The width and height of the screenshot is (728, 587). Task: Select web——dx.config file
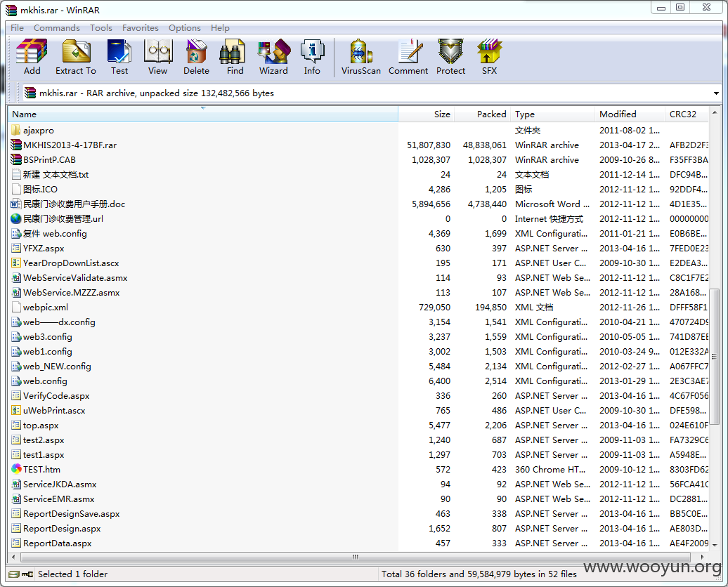(59, 322)
